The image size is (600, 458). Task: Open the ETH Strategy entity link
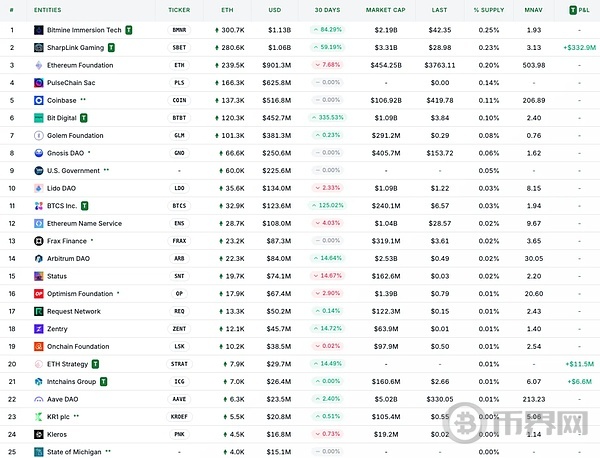click(67, 364)
